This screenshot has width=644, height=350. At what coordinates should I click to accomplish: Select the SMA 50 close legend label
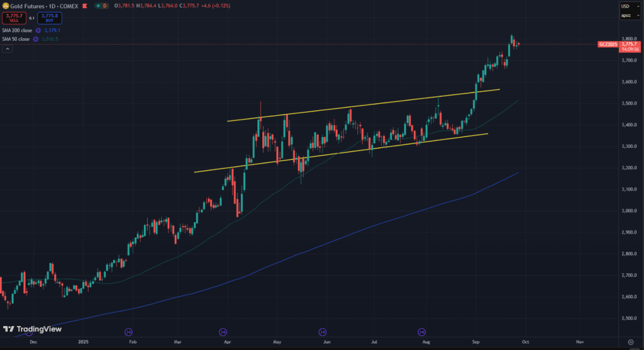click(16, 39)
